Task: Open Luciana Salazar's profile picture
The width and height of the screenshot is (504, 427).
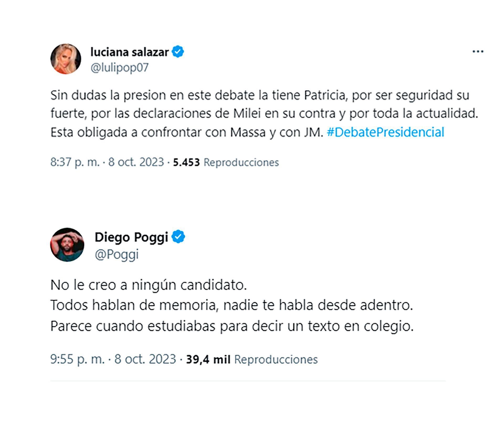Action: (66, 59)
